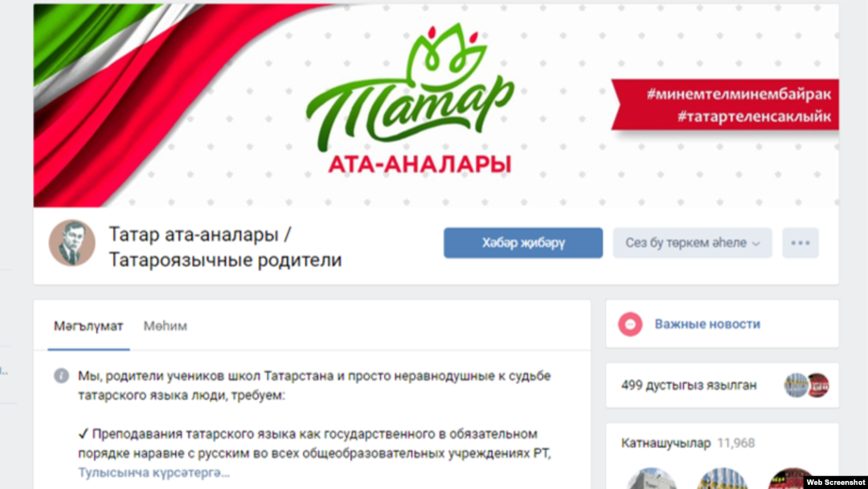Open the second red friend avatar
This screenshot has width=868, height=489.
[x=818, y=385]
